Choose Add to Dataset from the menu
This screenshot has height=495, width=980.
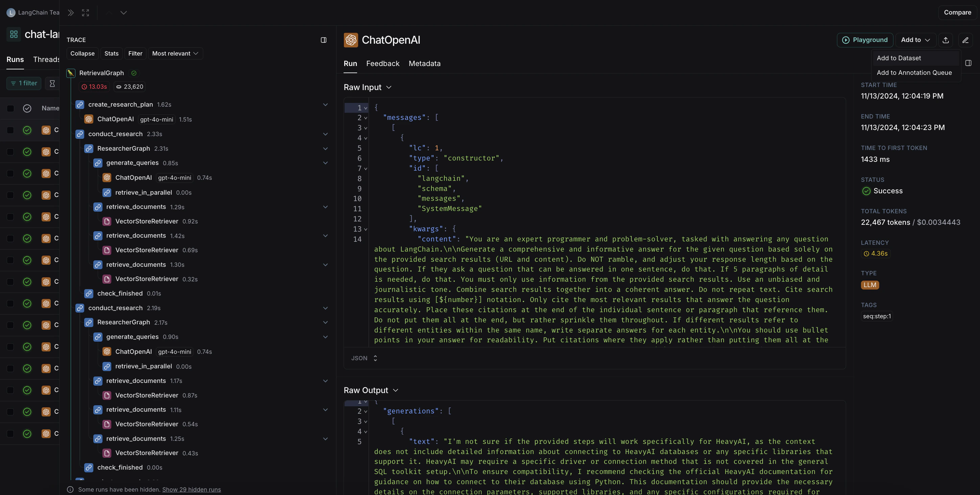899,58
